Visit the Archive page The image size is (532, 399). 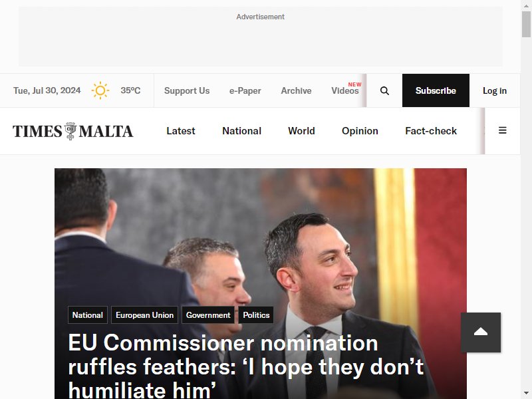[x=296, y=90]
